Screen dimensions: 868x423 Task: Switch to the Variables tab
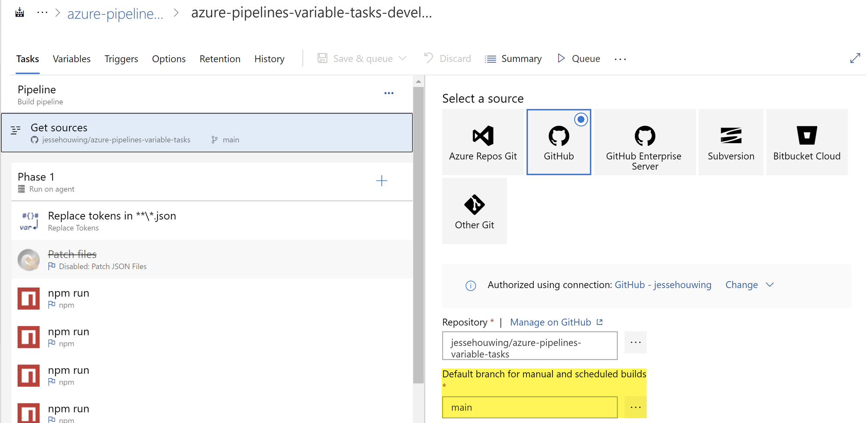pyautogui.click(x=72, y=59)
